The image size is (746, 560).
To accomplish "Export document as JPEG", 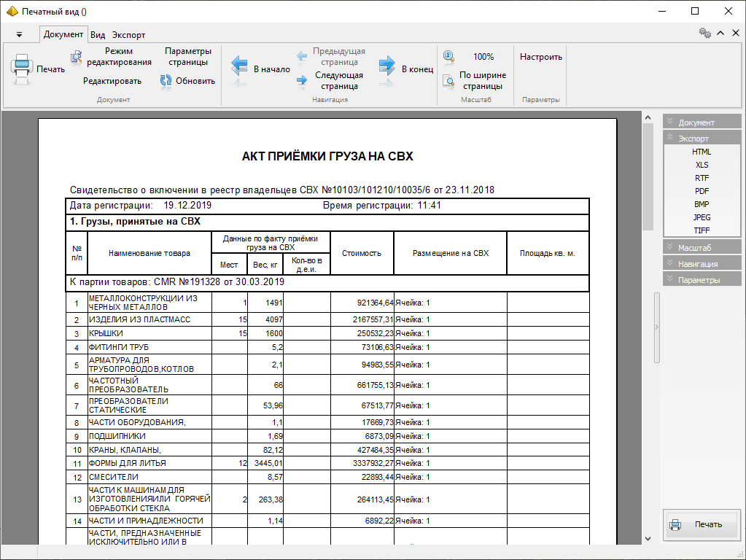I will [x=702, y=217].
